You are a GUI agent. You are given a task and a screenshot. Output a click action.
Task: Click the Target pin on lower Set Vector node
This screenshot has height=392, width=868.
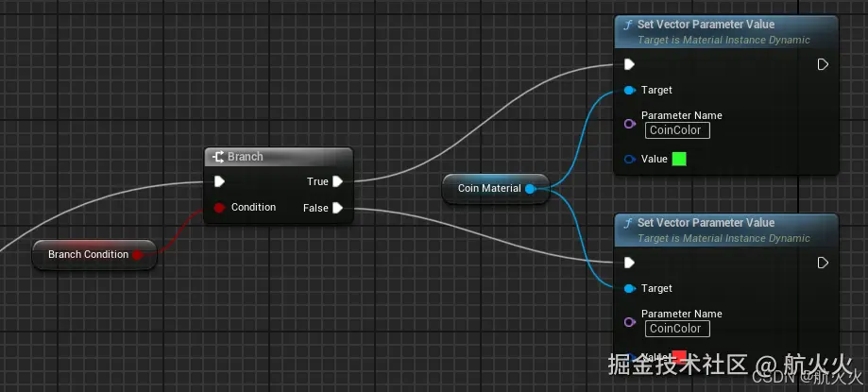tap(629, 288)
